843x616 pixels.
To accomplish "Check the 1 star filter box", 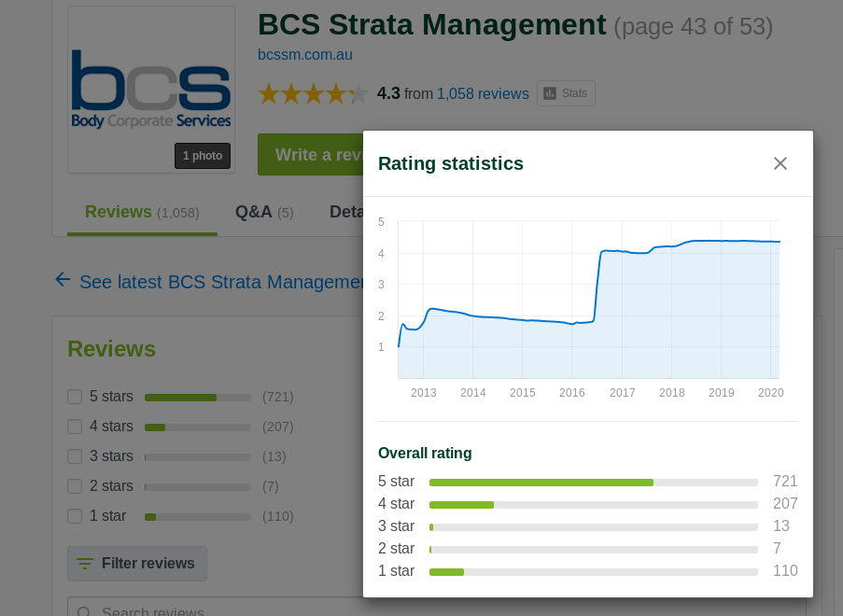I will tap(75, 516).
